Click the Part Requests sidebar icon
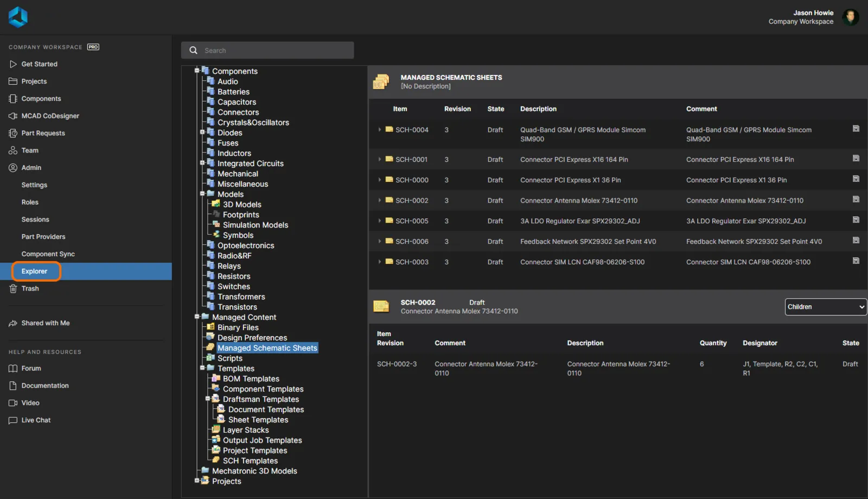868x499 pixels. pyautogui.click(x=13, y=134)
